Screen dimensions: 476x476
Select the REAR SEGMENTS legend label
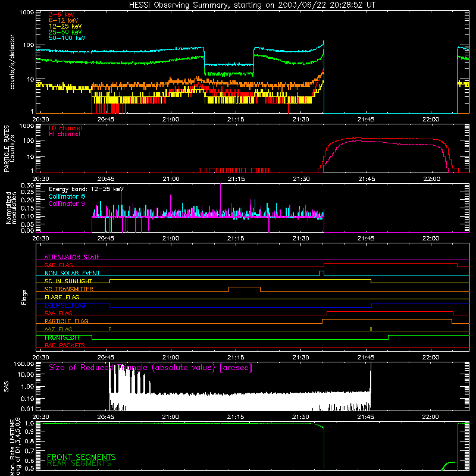click(x=79, y=464)
